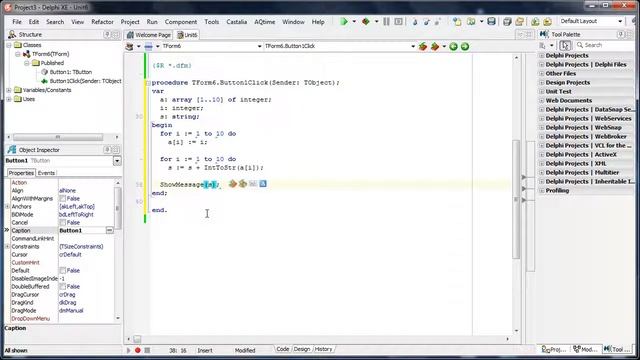Expand the Uses node in Structure
This screenshot has width=640, height=360.
[x=9, y=99]
